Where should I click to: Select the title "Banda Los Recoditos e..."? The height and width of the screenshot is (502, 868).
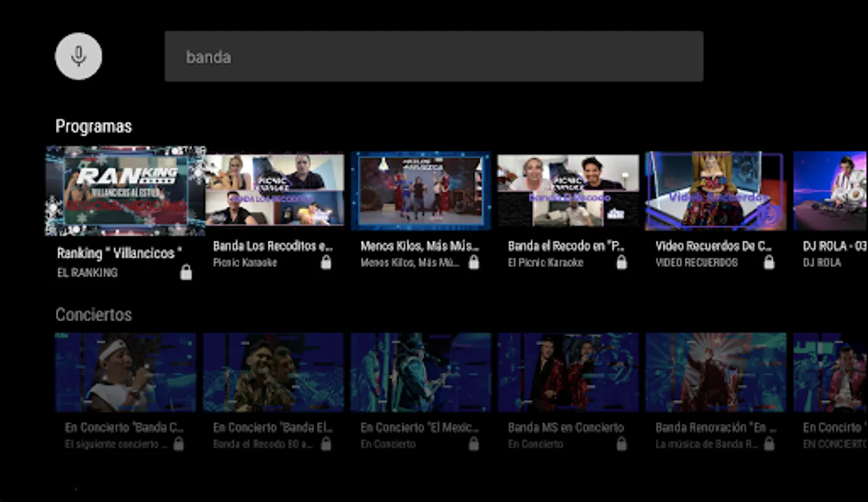pyautogui.click(x=273, y=246)
